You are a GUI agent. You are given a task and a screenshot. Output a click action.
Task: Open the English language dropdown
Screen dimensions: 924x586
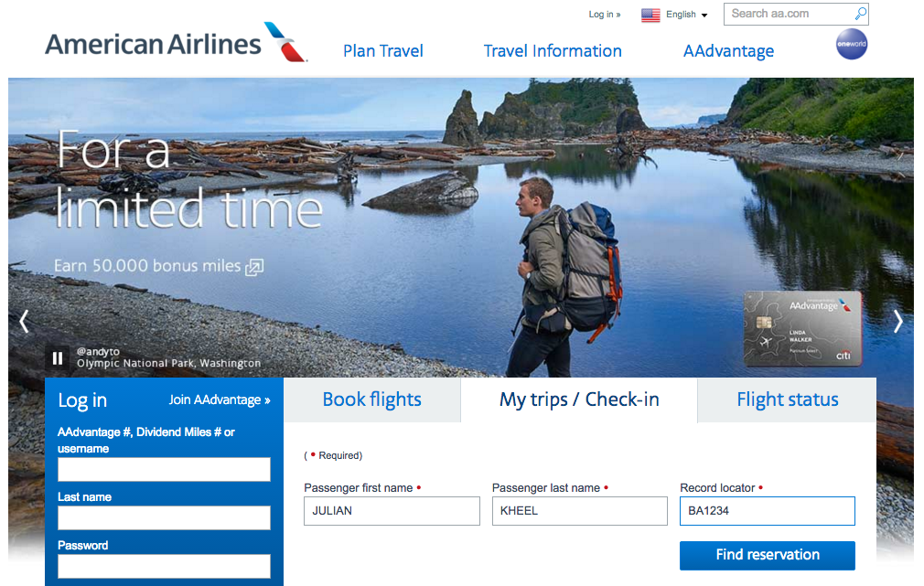click(679, 15)
